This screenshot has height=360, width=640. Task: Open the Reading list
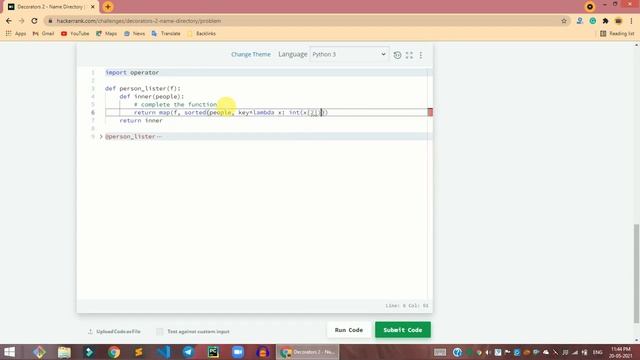pyautogui.click(x=617, y=33)
